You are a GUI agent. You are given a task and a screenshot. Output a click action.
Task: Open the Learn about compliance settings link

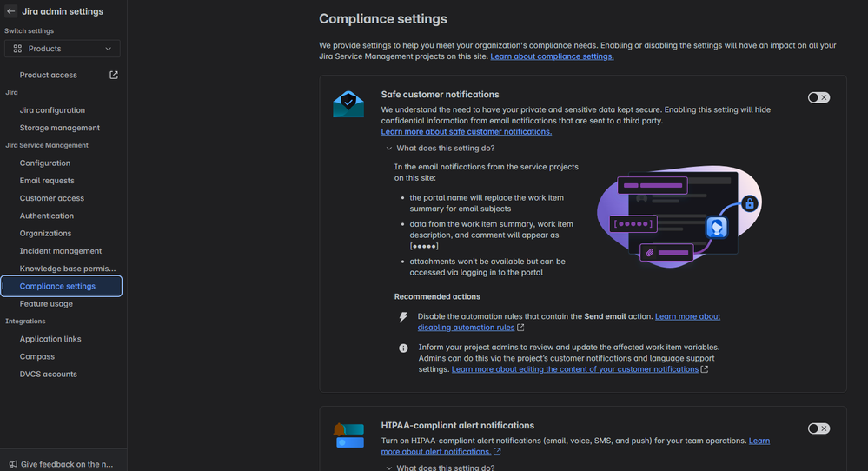click(552, 56)
